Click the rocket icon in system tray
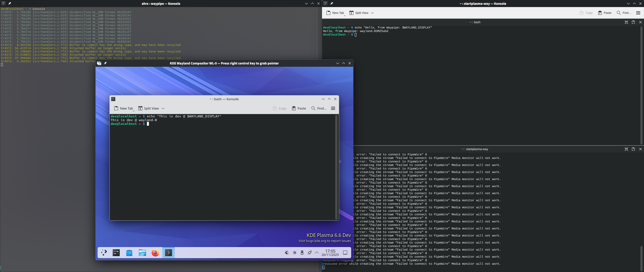 point(310,253)
